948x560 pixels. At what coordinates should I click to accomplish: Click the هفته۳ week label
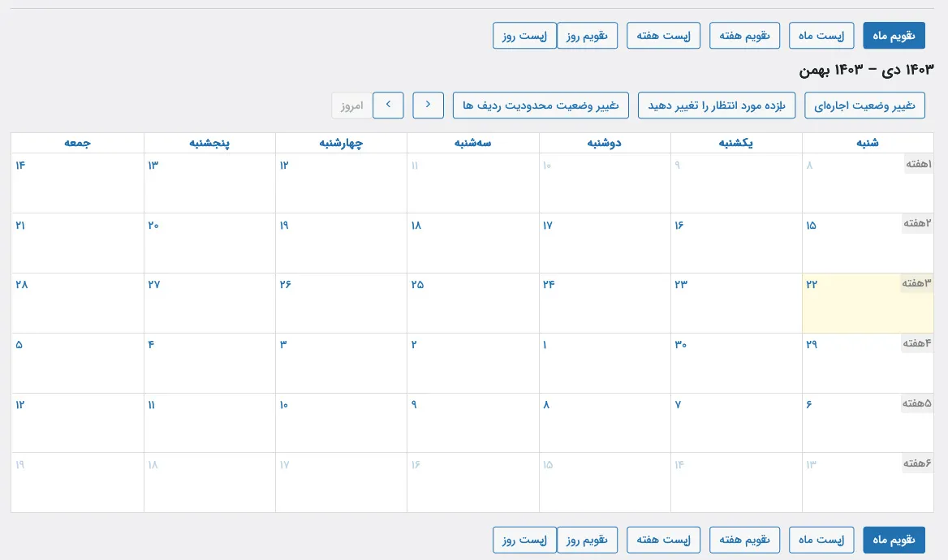[916, 283]
